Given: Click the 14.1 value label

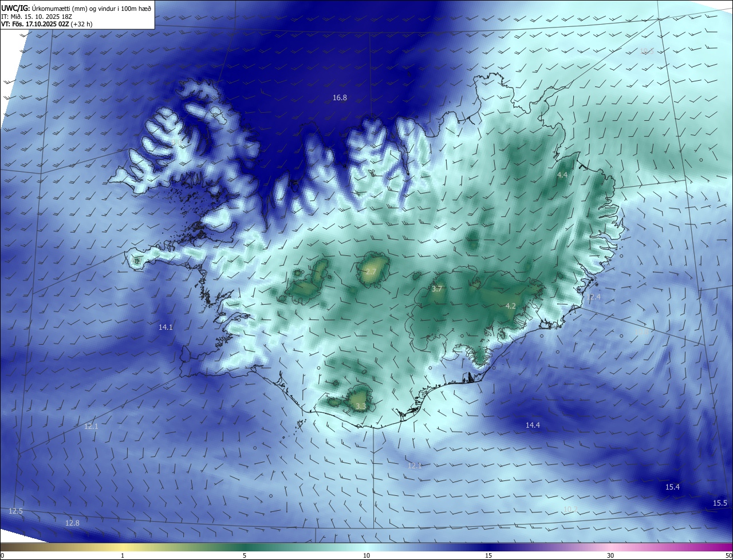Looking at the screenshot, I should click(165, 328).
